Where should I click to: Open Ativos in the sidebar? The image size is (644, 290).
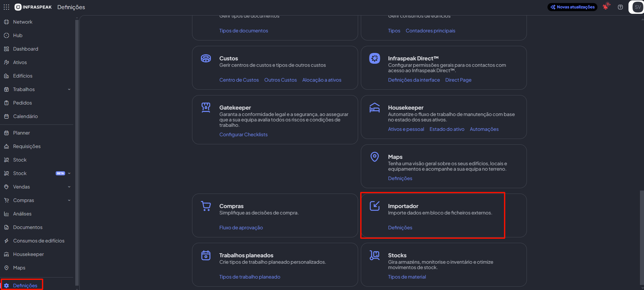click(20, 62)
